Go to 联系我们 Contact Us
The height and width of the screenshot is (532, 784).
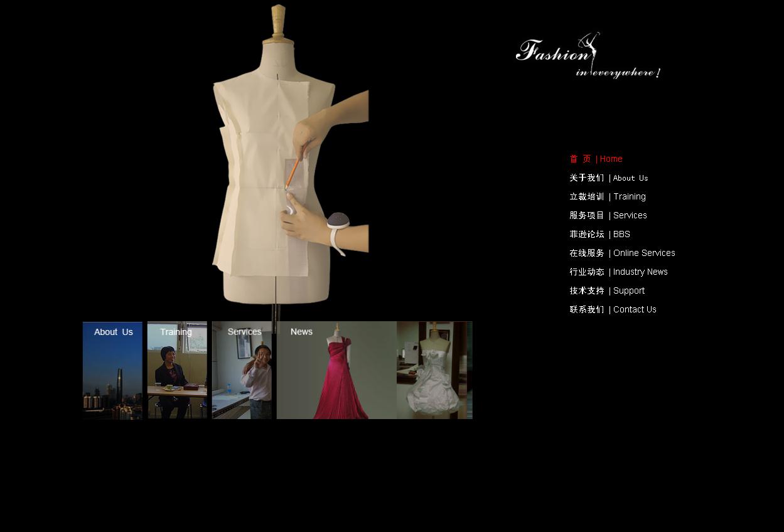pos(613,310)
